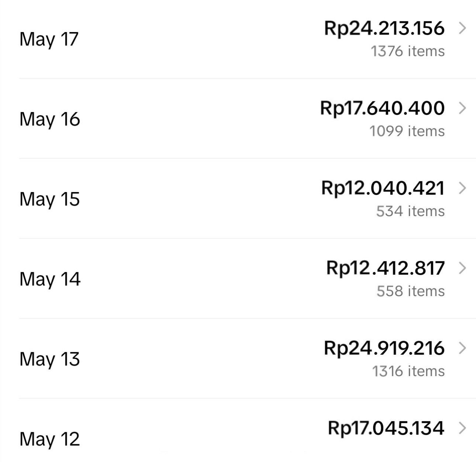
Task: Open May 12 details via chevron
Action: click(462, 428)
